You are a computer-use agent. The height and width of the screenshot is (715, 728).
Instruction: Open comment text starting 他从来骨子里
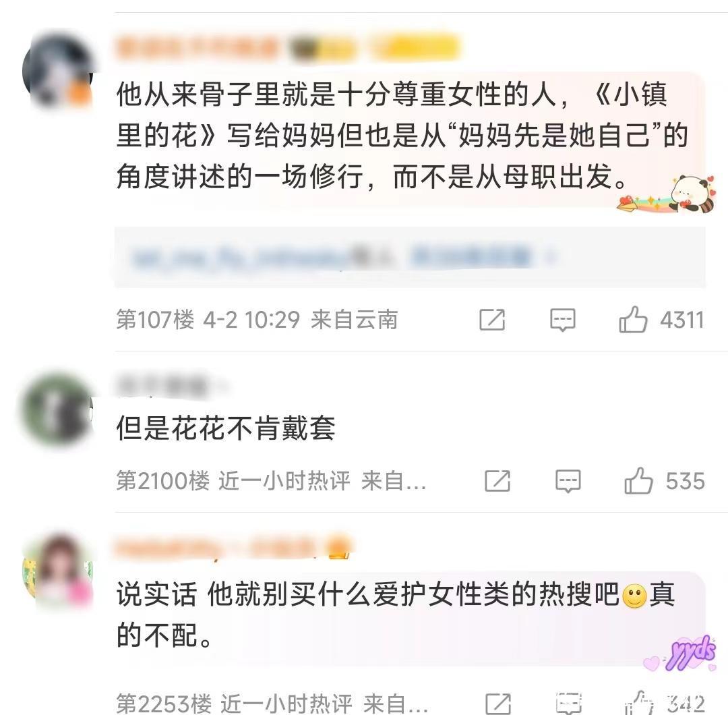click(402, 136)
